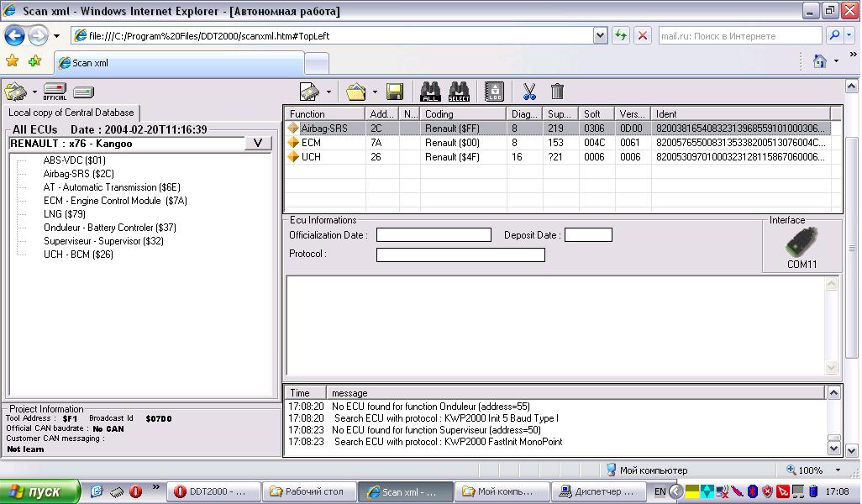Open the back/forward history dropdown arrow
The width and height of the screenshot is (862, 504).
pyautogui.click(x=56, y=36)
